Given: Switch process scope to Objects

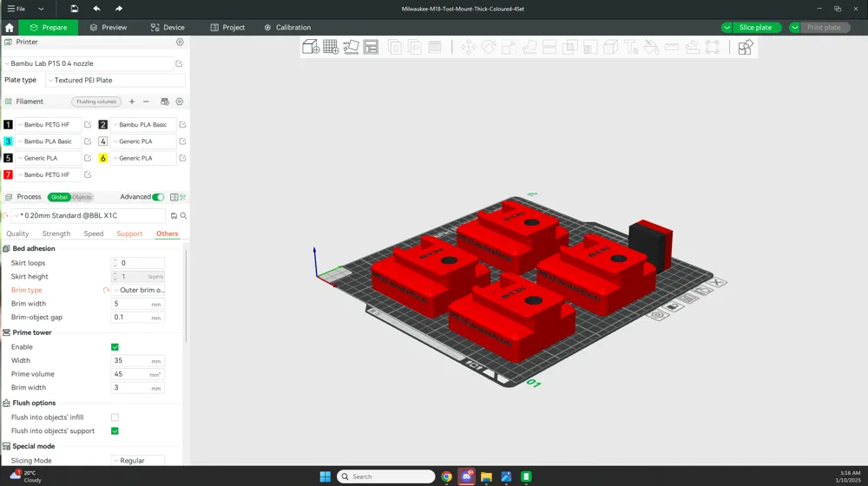Looking at the screenshot, I should [x=82, y=197].
